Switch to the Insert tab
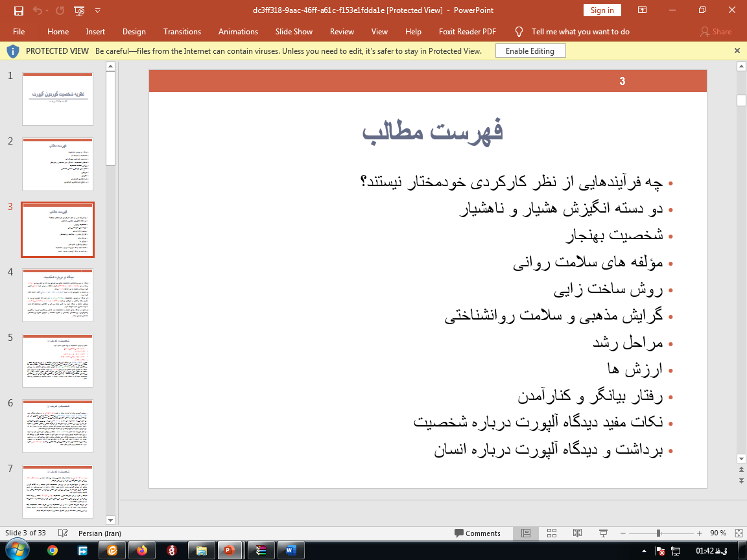 click(x=95, y=31)
